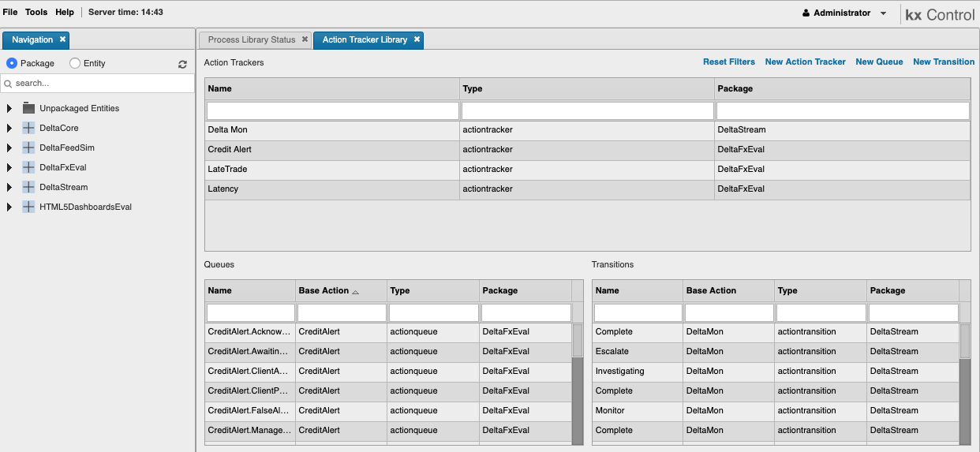Select the Delta Mon action tracker row
This screenshot has height=452, width=980.
[x=587, y=130]
